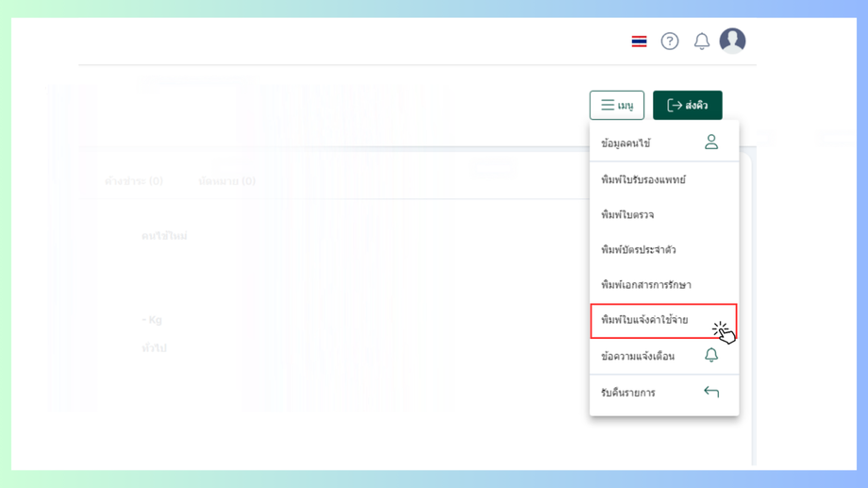Click the Thai flag language icon

639,42
